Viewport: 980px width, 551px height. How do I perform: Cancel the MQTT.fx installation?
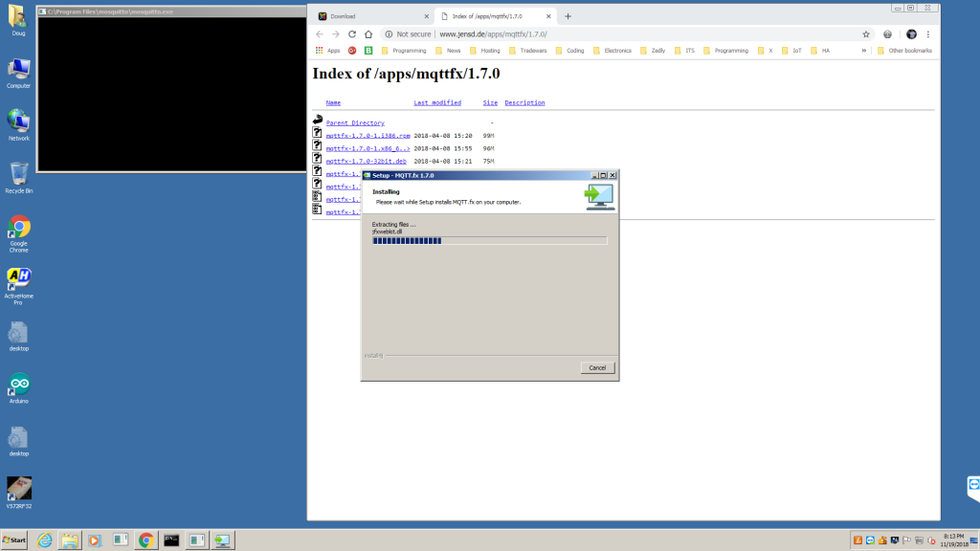point(597,368)
